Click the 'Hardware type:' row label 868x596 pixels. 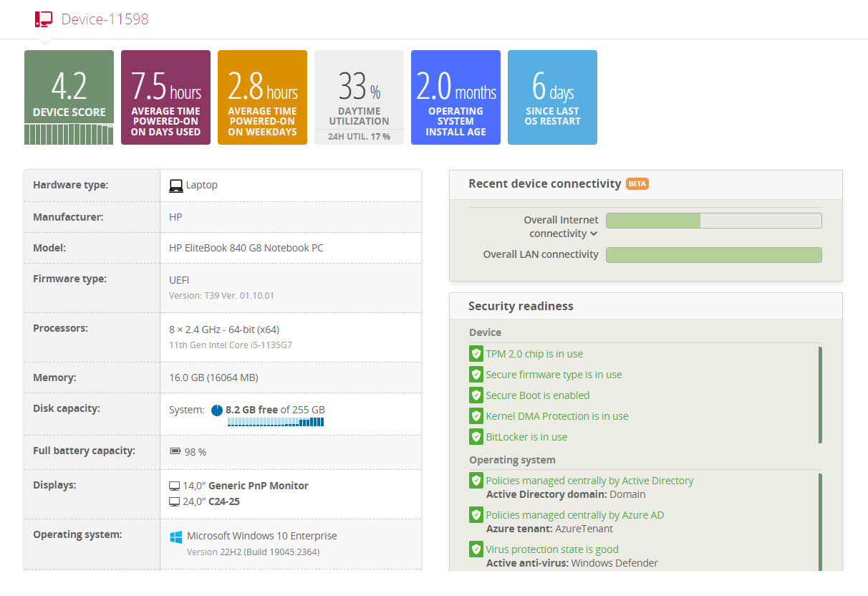coord(70,185)
